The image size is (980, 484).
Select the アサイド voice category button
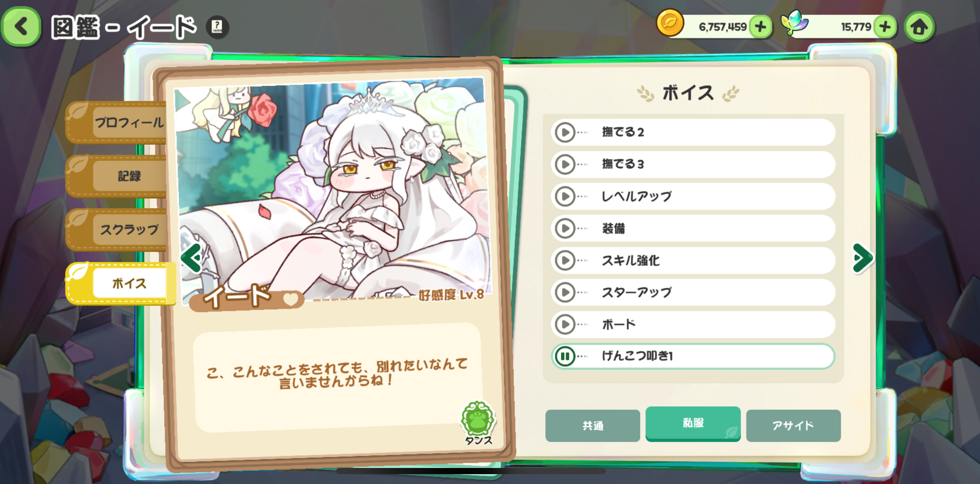[x=793, y=426]
